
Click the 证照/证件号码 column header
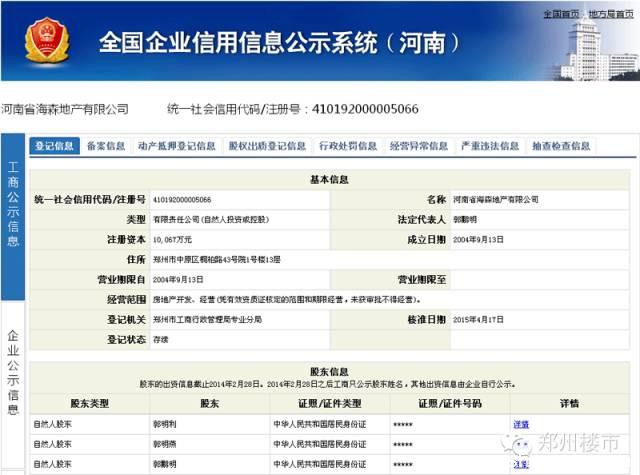point(450,404)
